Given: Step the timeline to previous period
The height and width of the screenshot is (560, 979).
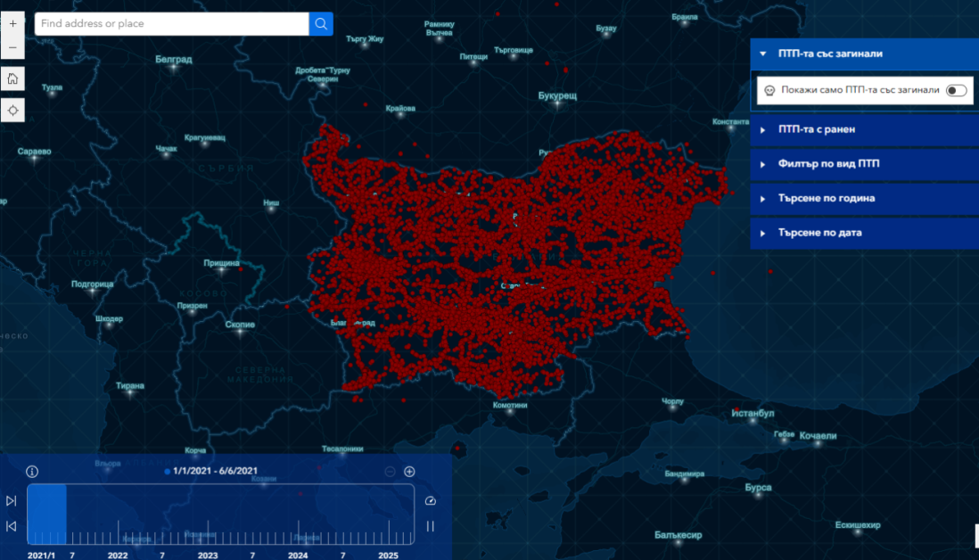Looking at the screenshot, I should coord(12,526).
